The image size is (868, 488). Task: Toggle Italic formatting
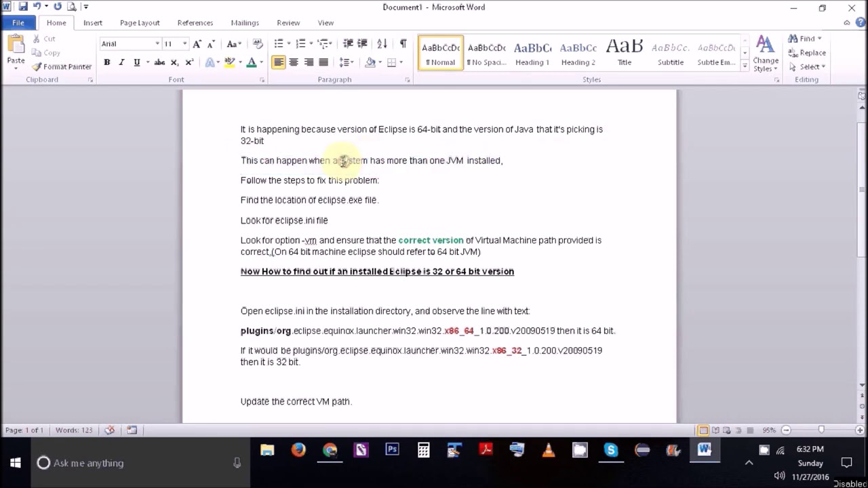point(122,62)
